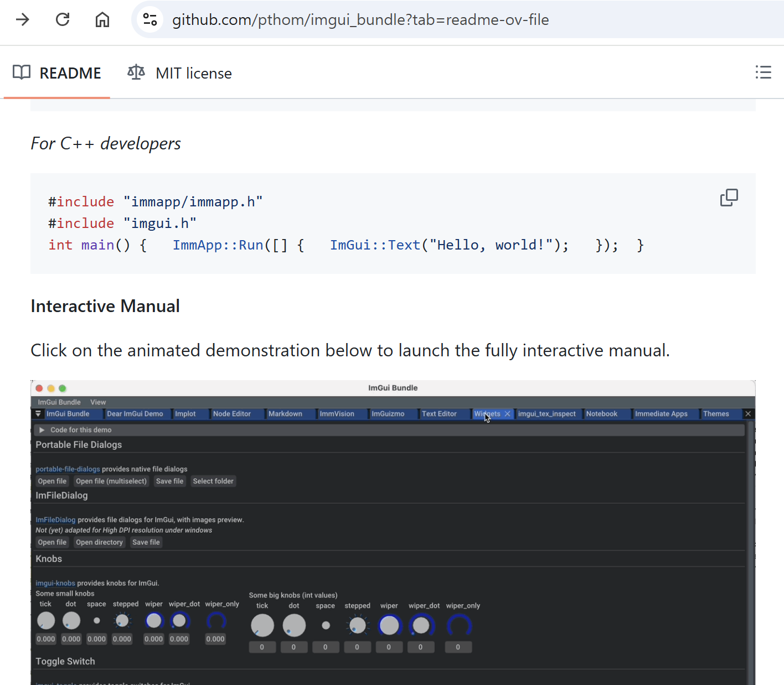Image resolution: width=784 pixels, height=685 pixels.
Task: Expand Code for this demo
Action: pyautogui.click(x=389, y=430)
